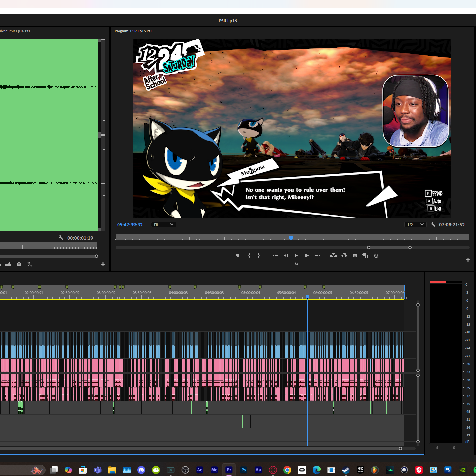The image size is (476, 476).
Task: Click the Mark Out bracket button
Action: (259, 256)
